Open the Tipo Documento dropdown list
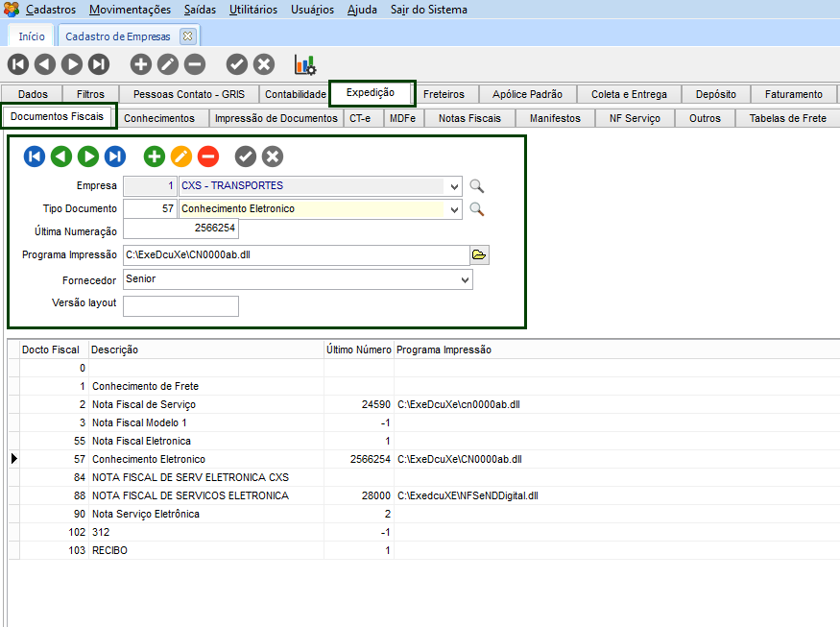Image resolution: width=840 pixels, height=627 pixels. pyautogui.click(x=454, y=209)
